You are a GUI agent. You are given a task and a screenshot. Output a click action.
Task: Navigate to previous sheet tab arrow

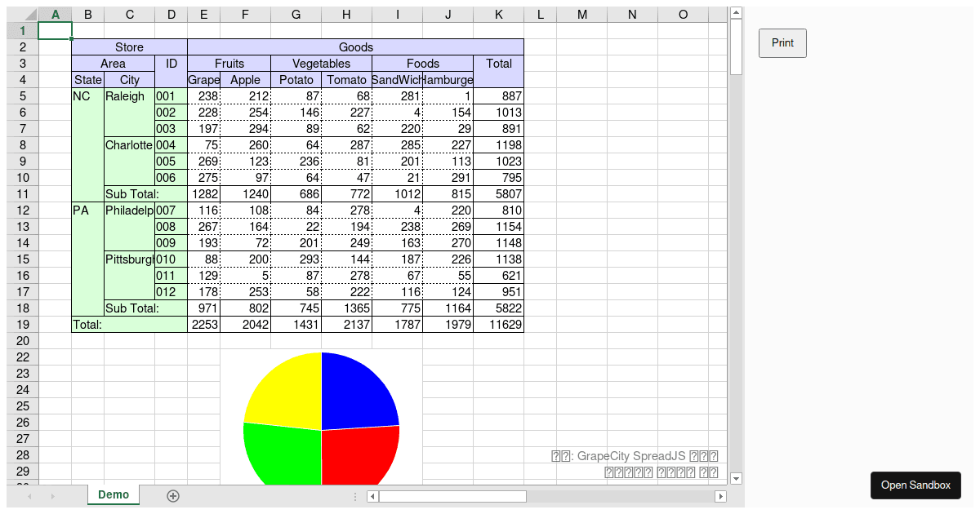click(x=29, y=496)
